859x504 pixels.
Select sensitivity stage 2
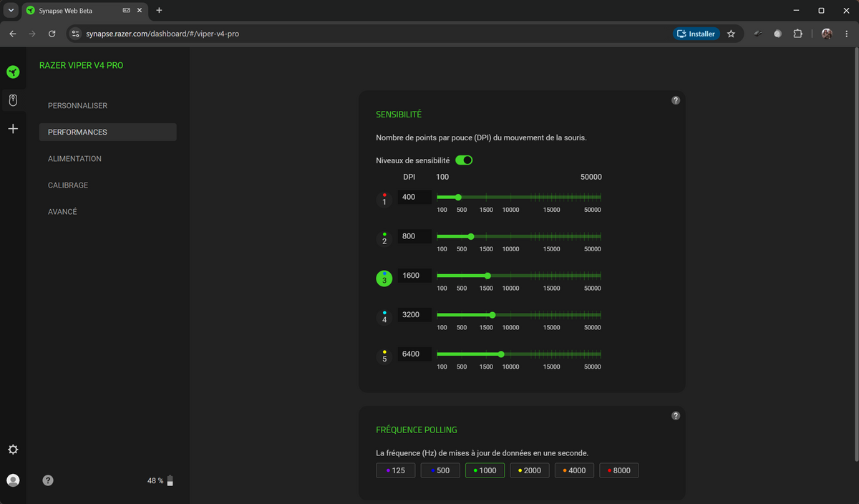384,238
